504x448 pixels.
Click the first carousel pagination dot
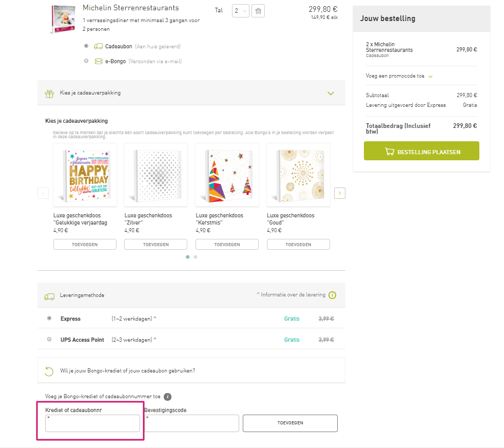pos(188,256)
